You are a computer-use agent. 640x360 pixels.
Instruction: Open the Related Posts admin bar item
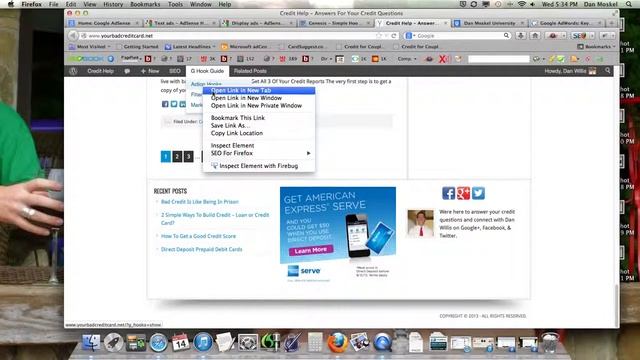click(250, 71)
